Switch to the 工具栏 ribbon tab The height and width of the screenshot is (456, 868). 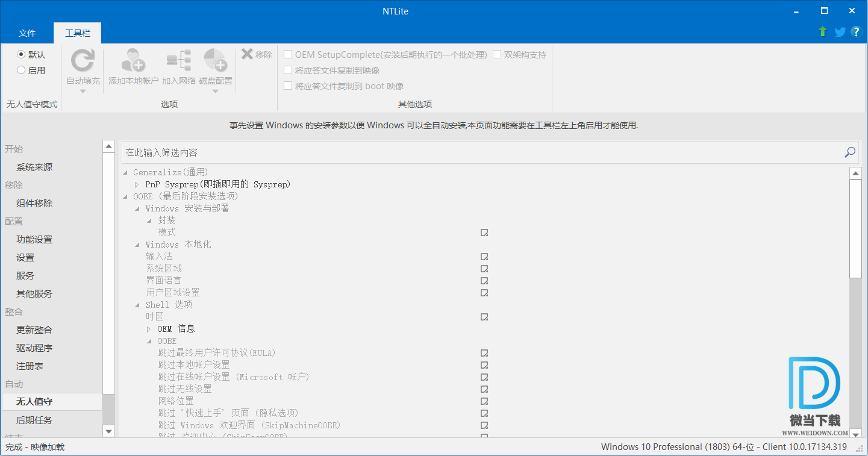tap(77, 33)
